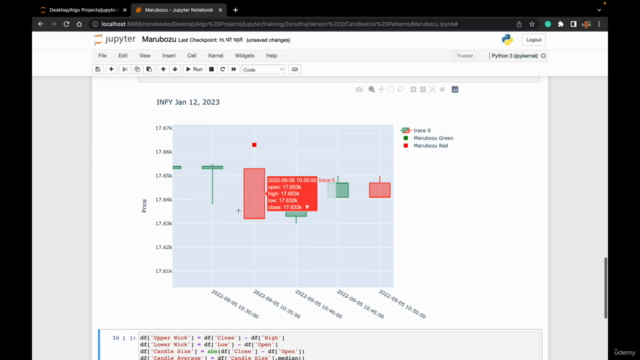The image size is (640, 360).
Task: Save the notebook with the floppy disk icon
Action: tap(98, 69)
